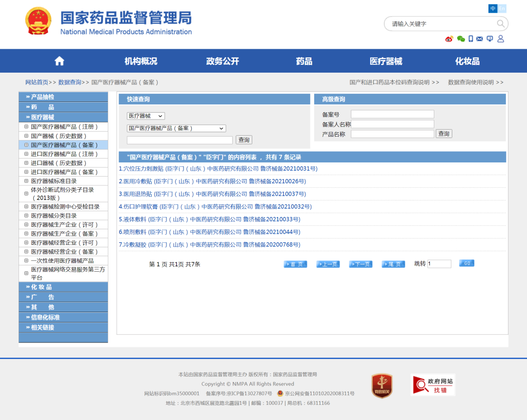This screenshot has height=420, width=527.
Task: Open result 3 医用退热贴
Action: [x=212, y=194]
